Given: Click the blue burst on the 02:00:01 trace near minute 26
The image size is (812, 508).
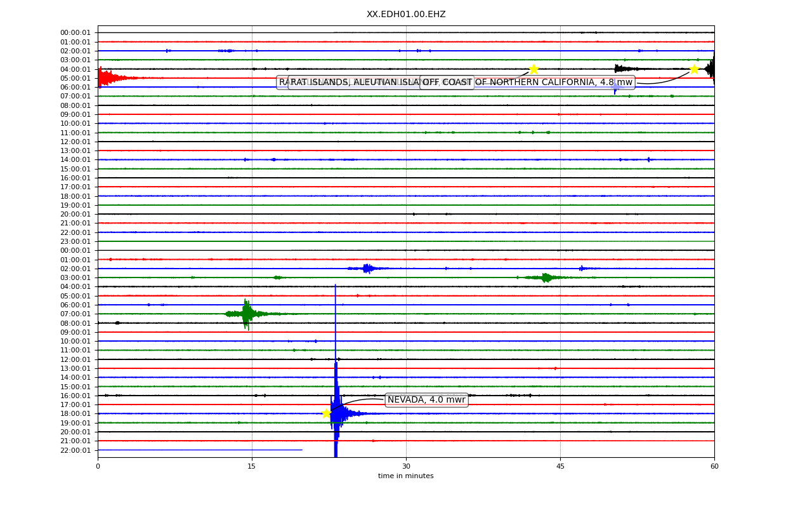Looking at the screenshot, I should click(x=367, y=269).
